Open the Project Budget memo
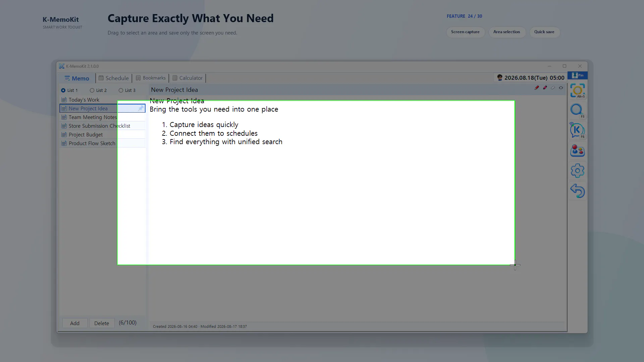This screenshot has height=362, width=644. (102, 135)
